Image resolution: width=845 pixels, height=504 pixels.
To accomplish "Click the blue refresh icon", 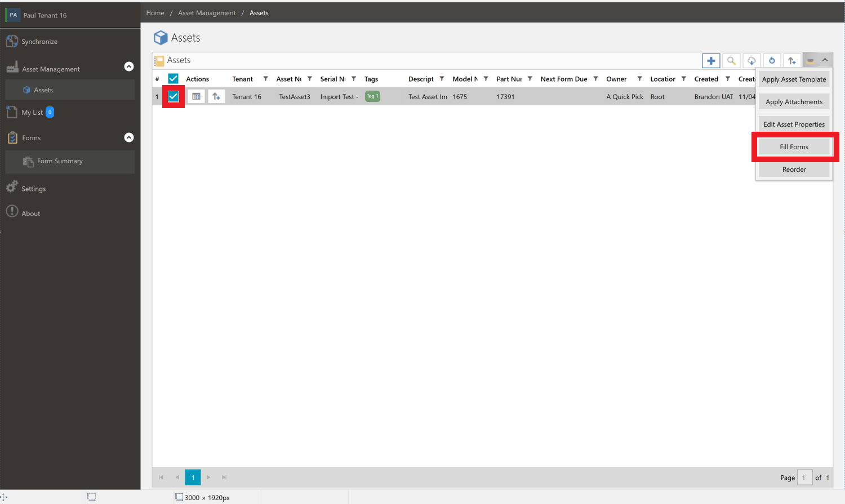I will coord(772,61).
